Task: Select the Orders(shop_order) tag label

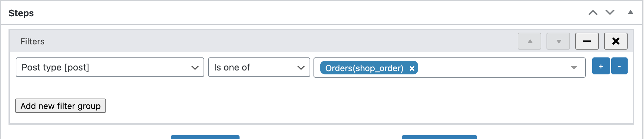Action: (364, 68)
